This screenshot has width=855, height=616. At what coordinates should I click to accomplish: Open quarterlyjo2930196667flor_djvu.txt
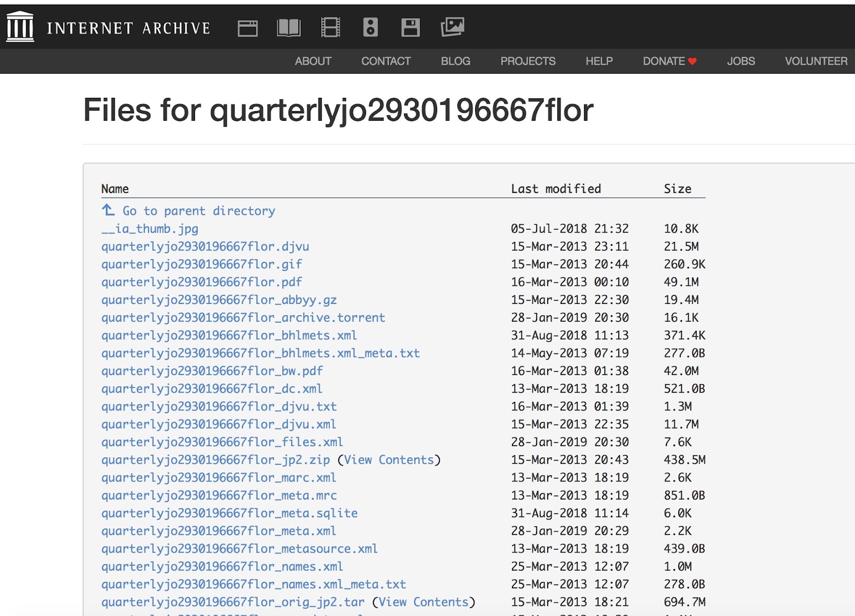click(219, 407)
